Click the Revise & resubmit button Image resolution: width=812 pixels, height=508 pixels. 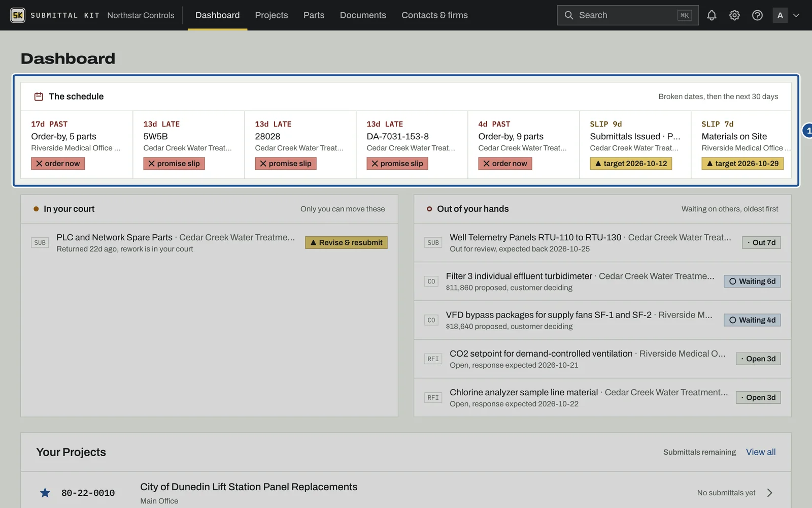[x=346, y=243]
